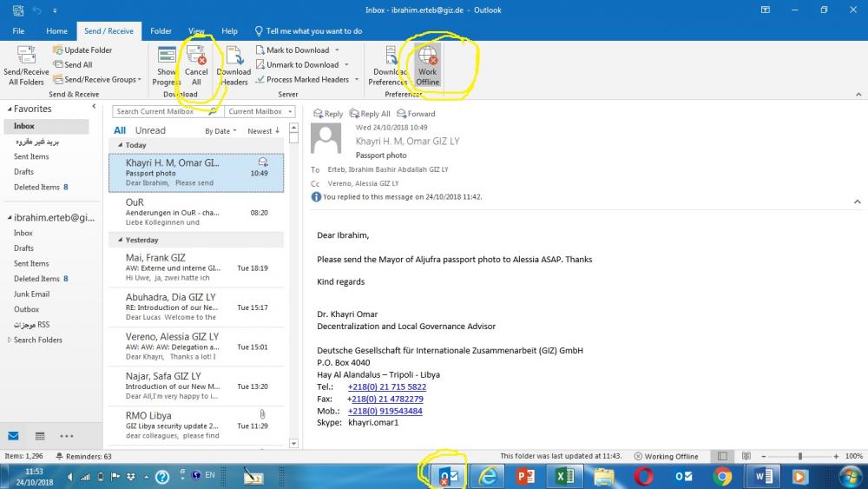This screenshot has width=868, height=489.
Task: Open the Outbox folder
Action: (x=26, y=309)
